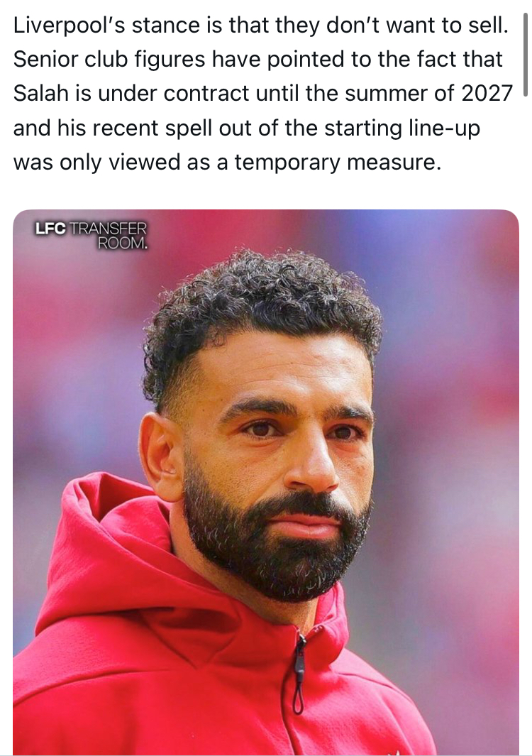Click the LFC Transfer Room watermark
The image size is (532, 756).
(91, 235)
